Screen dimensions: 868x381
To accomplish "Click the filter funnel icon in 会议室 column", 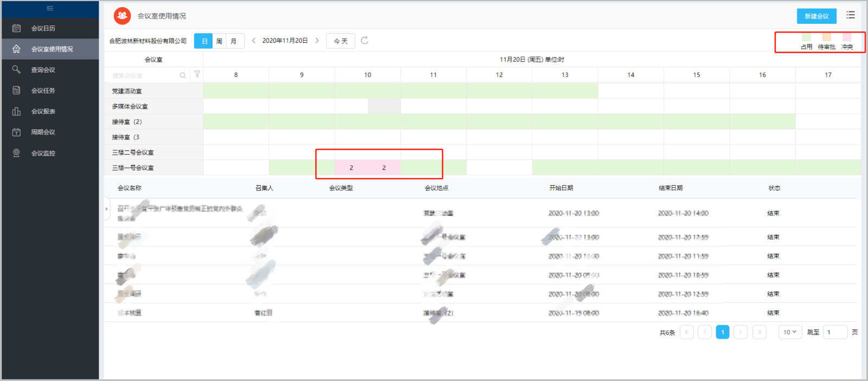I will (x=197, y=74).
